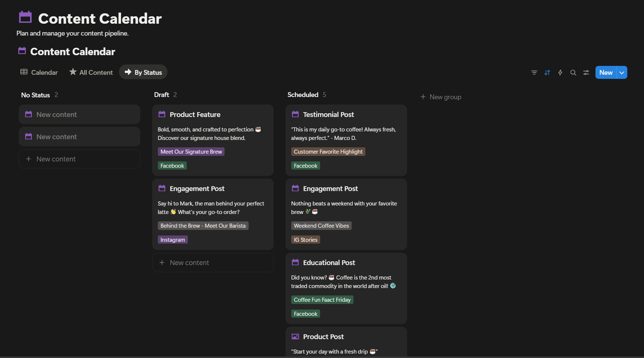This screenshot has height=358, width=644.
Task: Click the search magnifier icon
Action: (573, 73)
